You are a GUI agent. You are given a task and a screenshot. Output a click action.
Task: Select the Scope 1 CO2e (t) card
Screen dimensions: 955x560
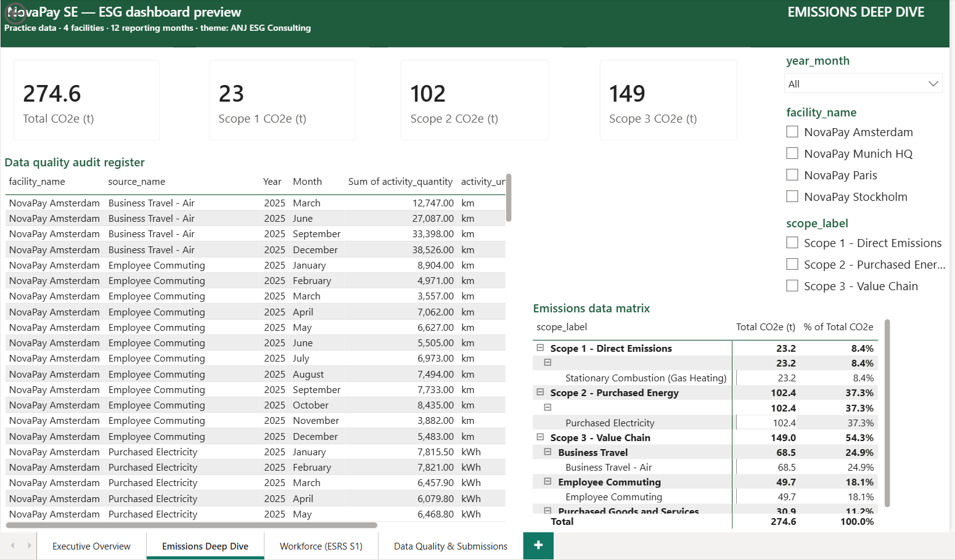pos(282,100)
